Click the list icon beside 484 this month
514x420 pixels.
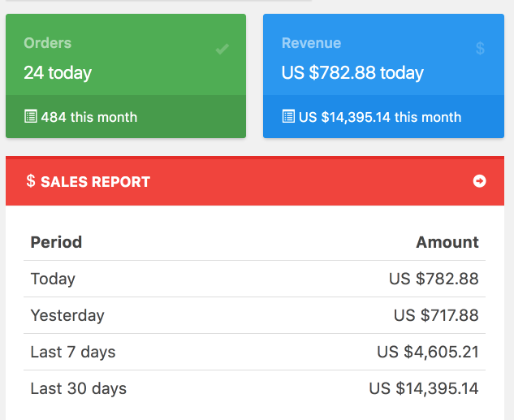click(x=31, y=117)
